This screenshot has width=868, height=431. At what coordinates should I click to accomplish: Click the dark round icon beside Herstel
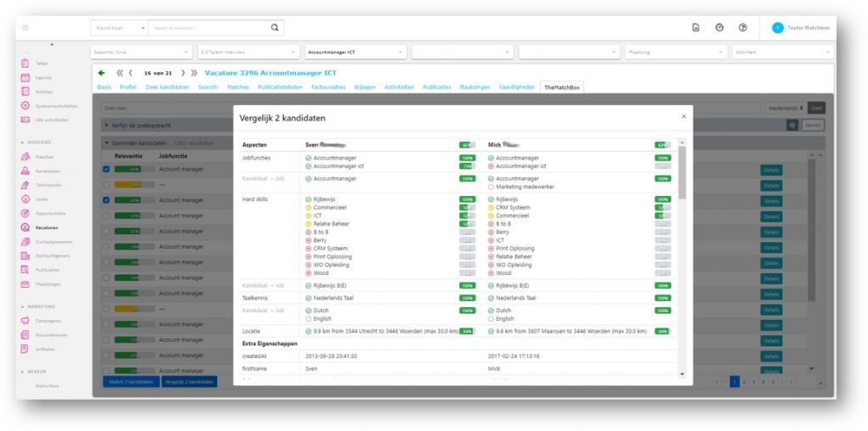[793, 126]
